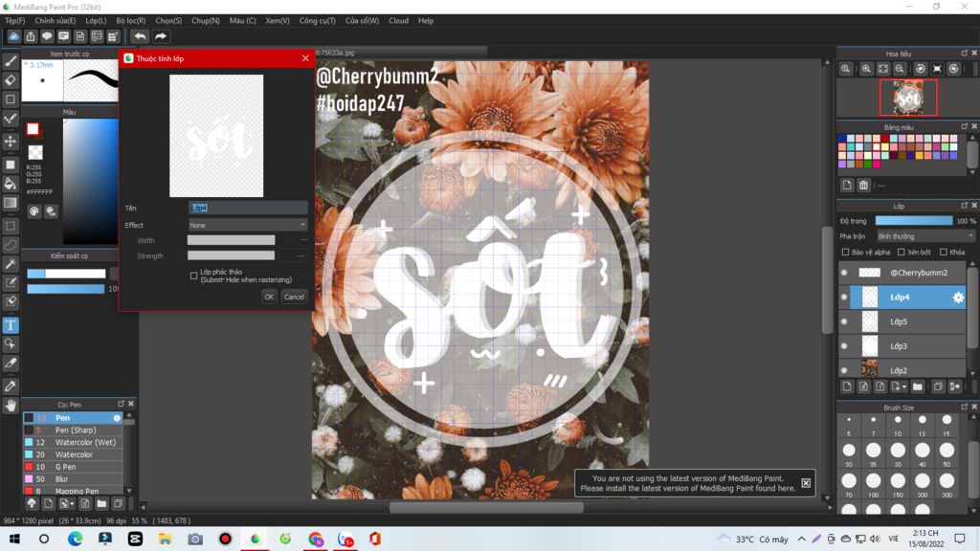Hide the Lớp4 layer
The width and height of the screenshot is (980, 551).
point(844,298)
